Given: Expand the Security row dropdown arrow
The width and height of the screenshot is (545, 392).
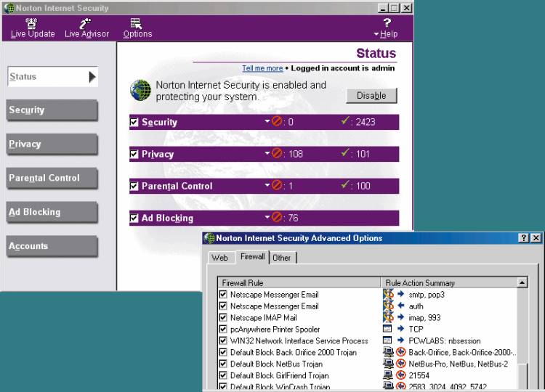Looking at the screenshot, I should point(267,121).
